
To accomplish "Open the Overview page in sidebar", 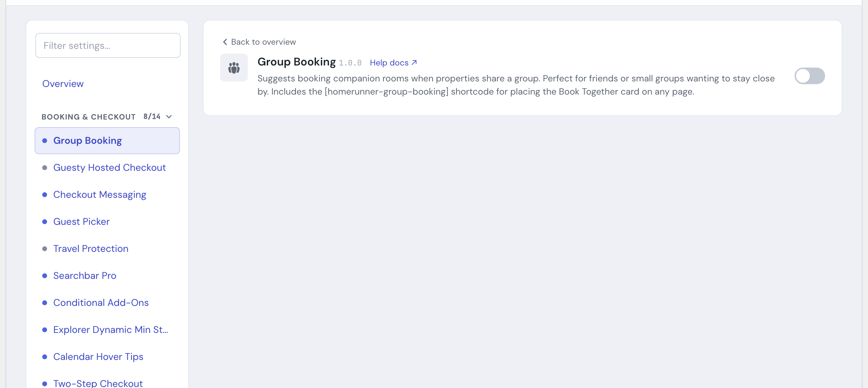I will coord(63,84).
